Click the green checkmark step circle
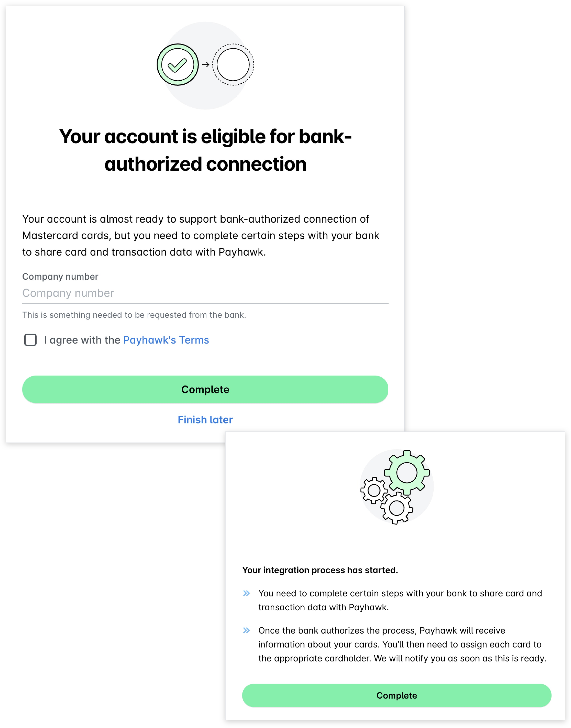This screenshot has height=728, width=571. [x=177, y=65]
